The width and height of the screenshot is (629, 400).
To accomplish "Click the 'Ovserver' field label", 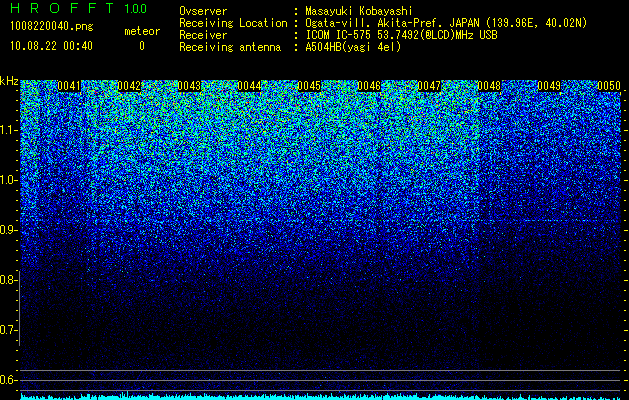I will [203, 11].
